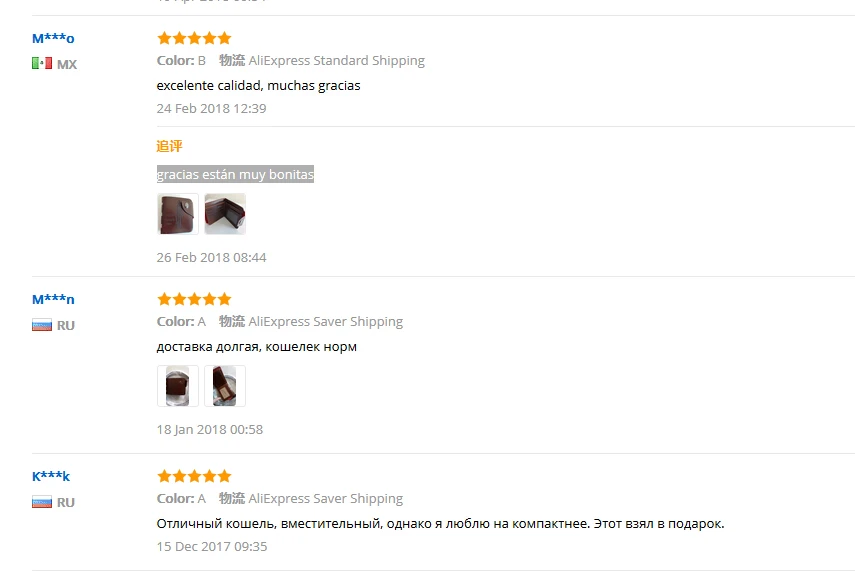The height and width of the screenshot is (571, 855).
Task: Open second wallet photo in M***n's review
Action: 225,386
